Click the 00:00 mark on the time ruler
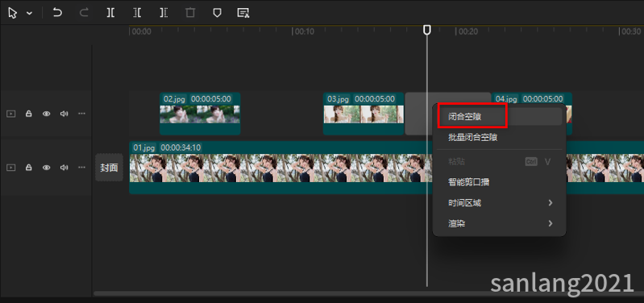Image resolution: width=644 pixels, height=303 pixels. 141,31
